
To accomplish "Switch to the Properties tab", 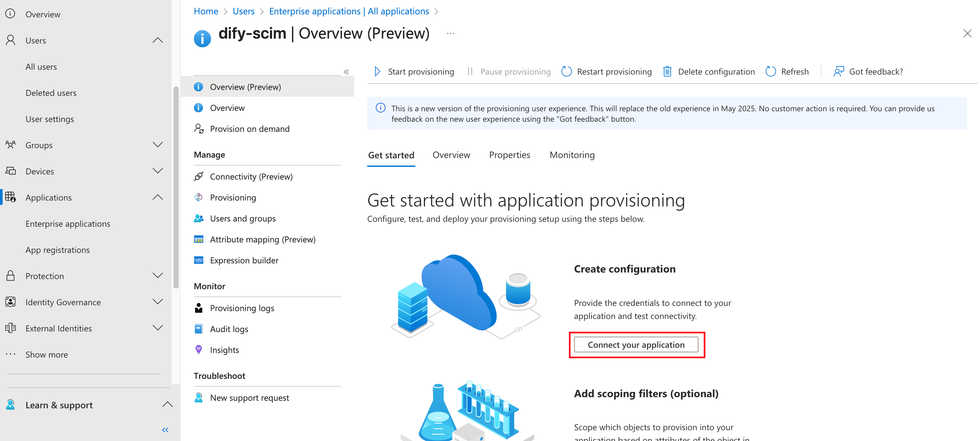I will point(509,155).
